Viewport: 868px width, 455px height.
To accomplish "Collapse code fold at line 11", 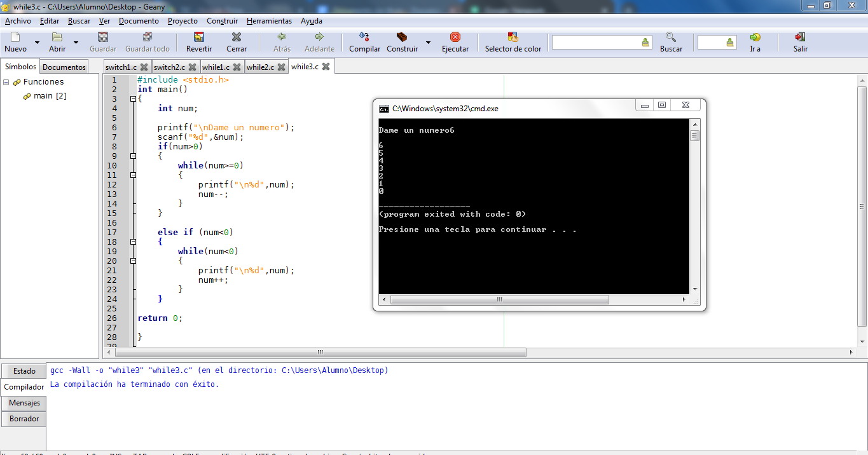I will click(133, 175).
